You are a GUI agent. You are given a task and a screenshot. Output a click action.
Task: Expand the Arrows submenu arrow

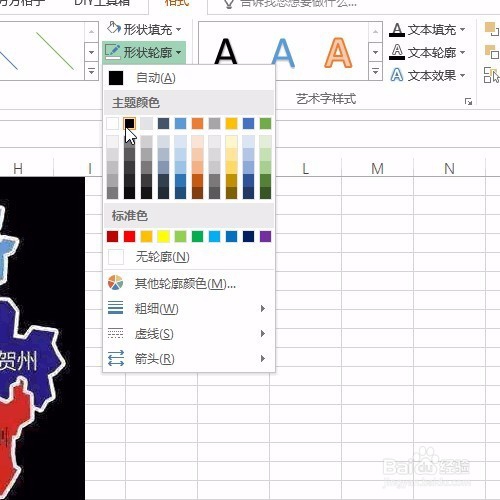pos(263,358)
